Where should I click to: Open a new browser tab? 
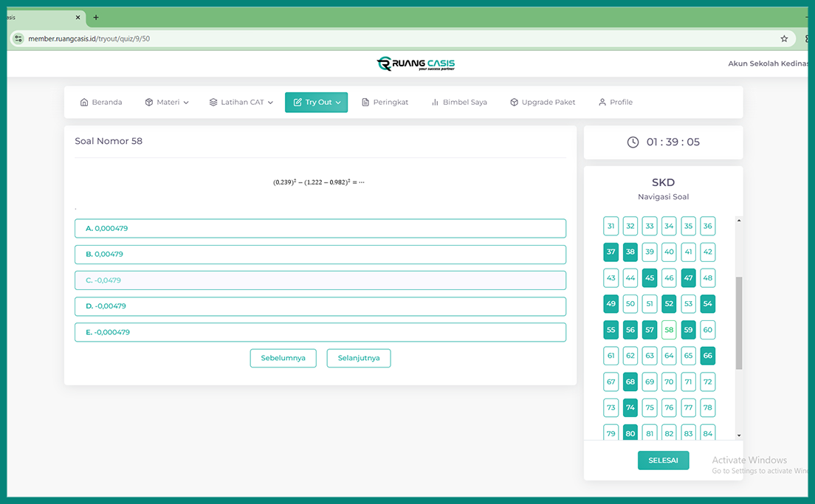[x=96, y=18]
